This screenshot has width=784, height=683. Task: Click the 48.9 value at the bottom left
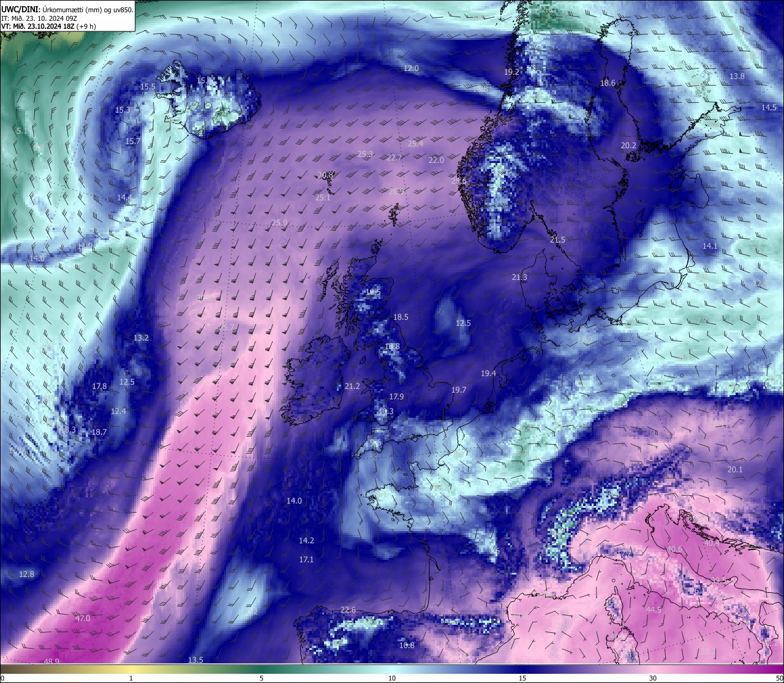click(x=51, y=662)
